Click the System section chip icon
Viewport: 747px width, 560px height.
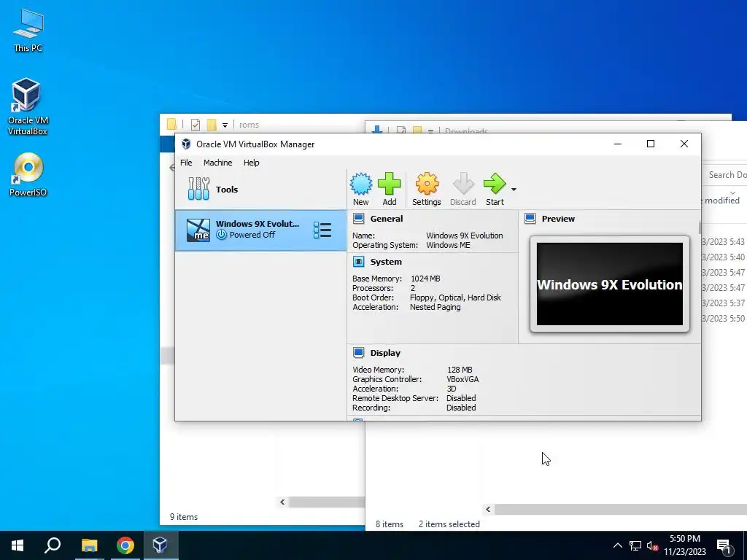(359, 262)
